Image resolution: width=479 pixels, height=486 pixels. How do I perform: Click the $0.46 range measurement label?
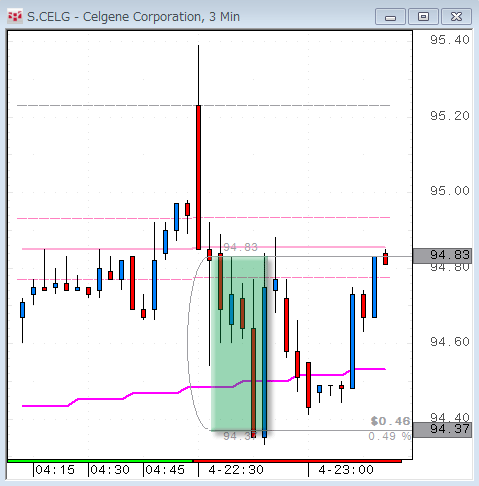390,421
